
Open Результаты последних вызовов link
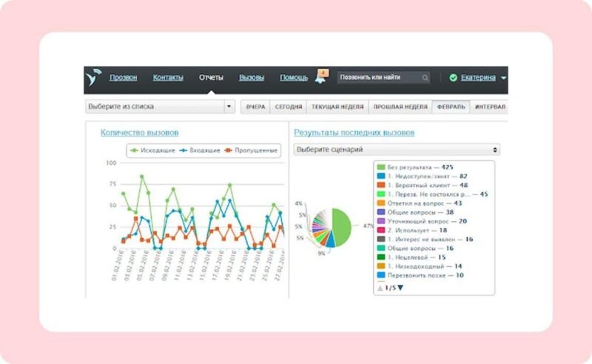[354, 132]
